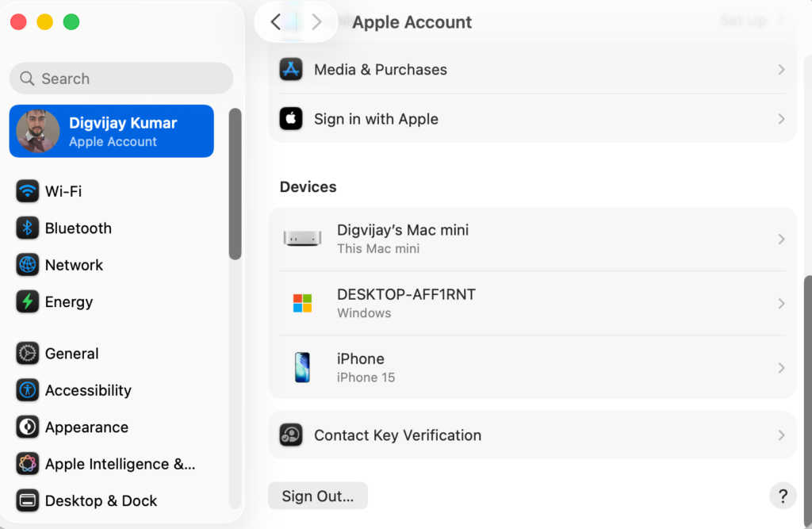The width and height of the screenshot is (812, 529).
Task: Go back using the back arrow
Action: 275,22
